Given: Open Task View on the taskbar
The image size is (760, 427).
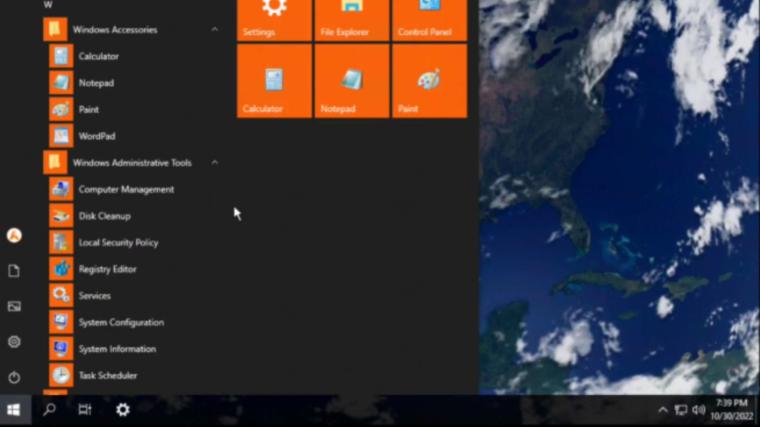Looking at the screenshot, I should click(x=85, y=410).
